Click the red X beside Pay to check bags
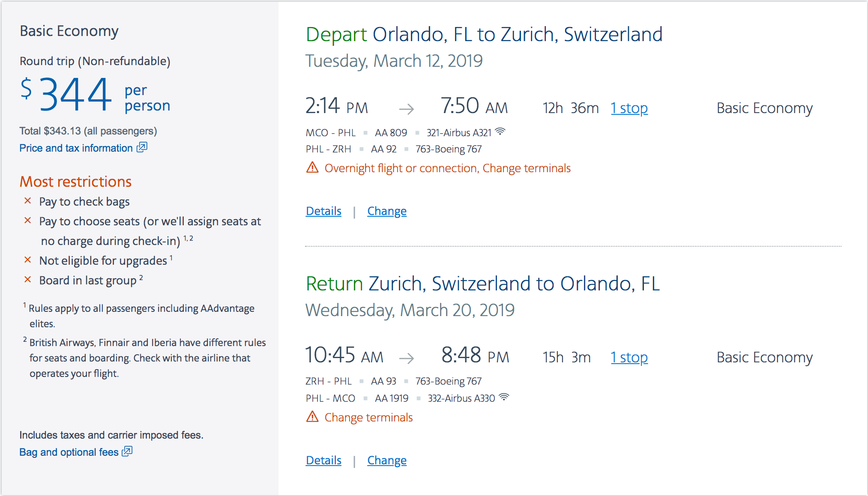Screen dimensions: 868x496 28,201
